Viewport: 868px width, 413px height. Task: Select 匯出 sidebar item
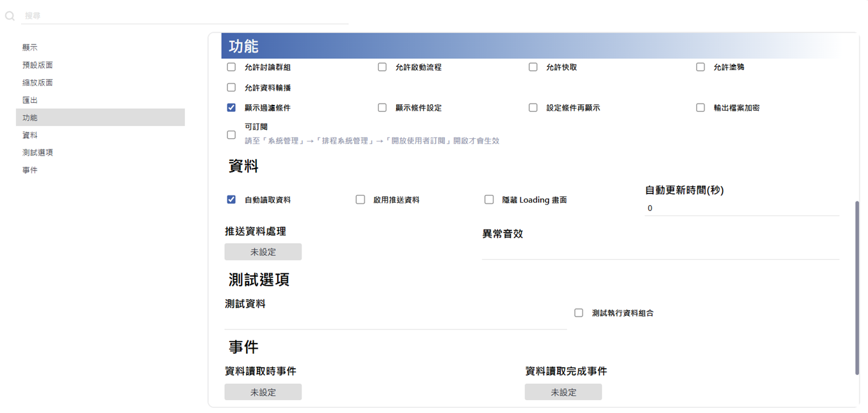[x=30, y=100]
